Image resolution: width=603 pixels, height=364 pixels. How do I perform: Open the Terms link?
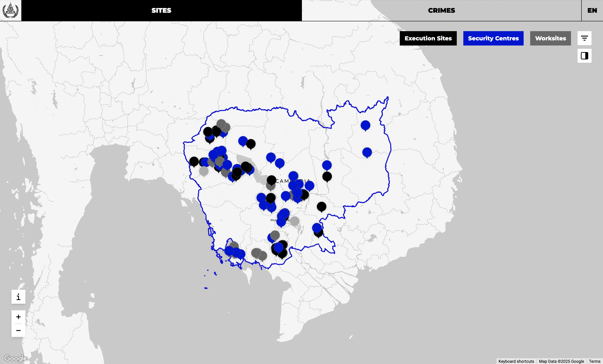(594, 361)
